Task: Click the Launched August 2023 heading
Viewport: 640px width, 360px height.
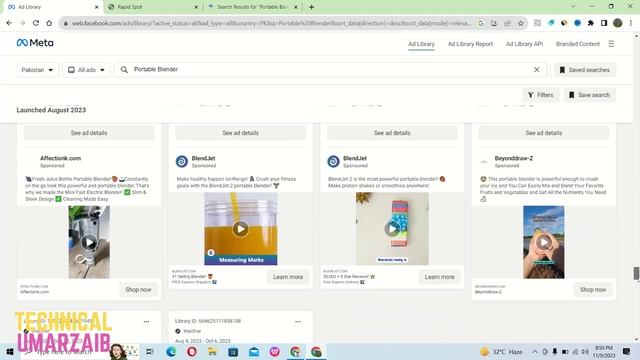Action: point(51,110)
